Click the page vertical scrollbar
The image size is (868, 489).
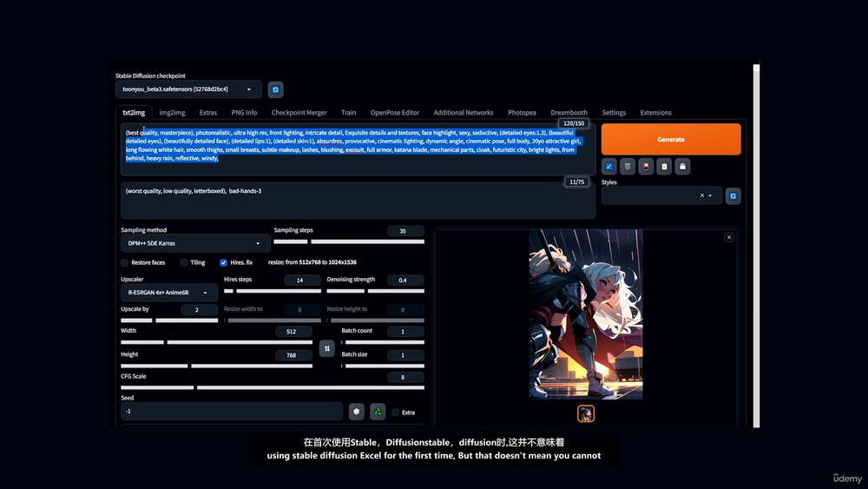tap(756, 246)
